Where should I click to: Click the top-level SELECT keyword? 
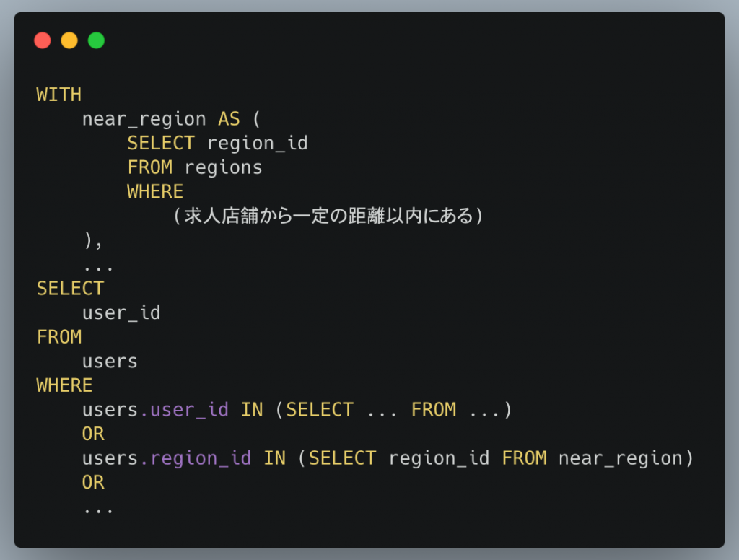tap(70, 289)
